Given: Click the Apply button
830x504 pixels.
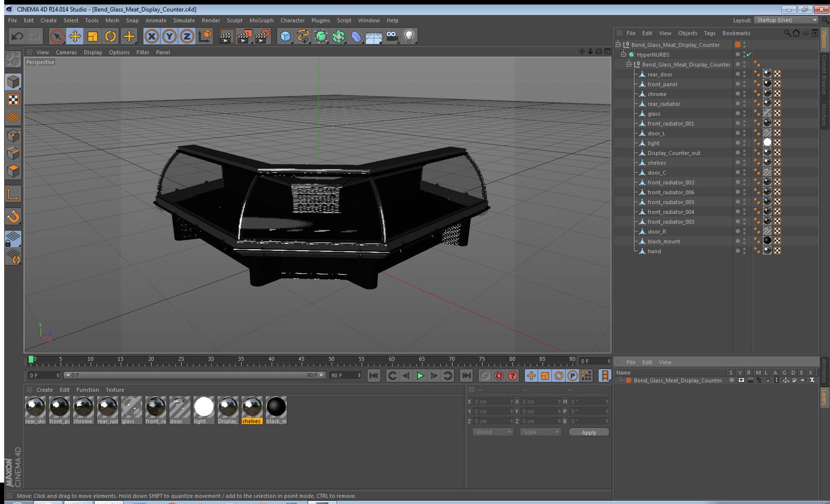Looking at the screenshot, I should coord(589,432).
